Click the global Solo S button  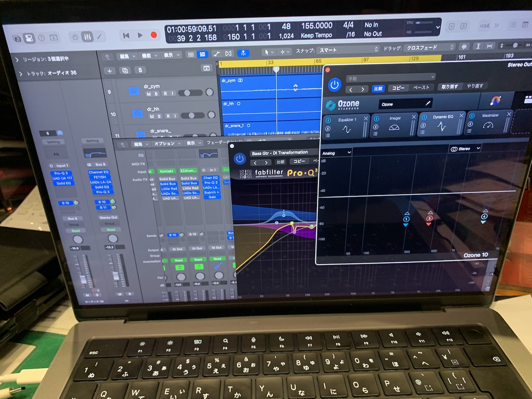click(x=140, y=70)
